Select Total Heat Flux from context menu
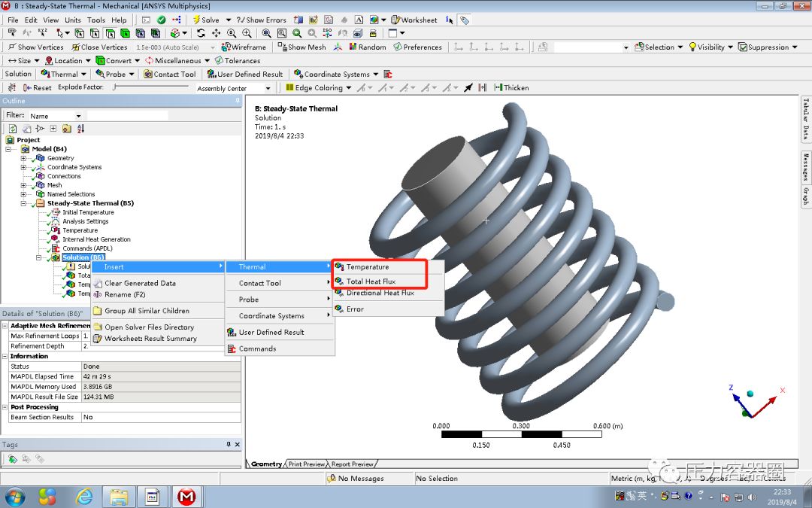The height and width of the screenshot is (508, 812). point(373,281)
